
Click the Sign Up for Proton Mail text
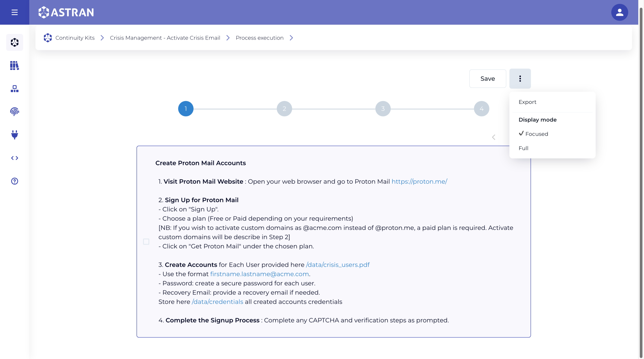[x=201, y=200]
